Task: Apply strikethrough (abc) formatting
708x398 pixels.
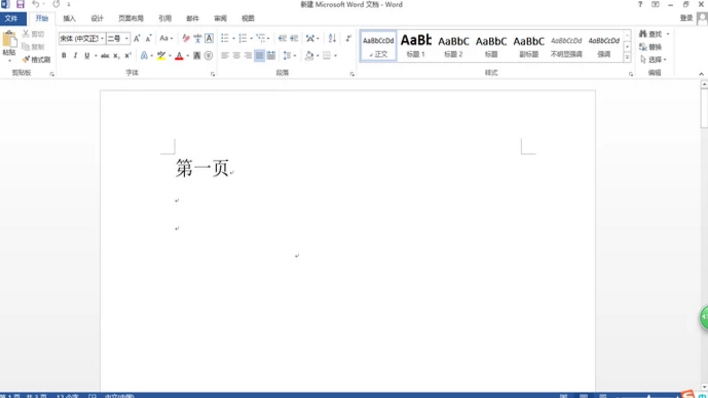Action: 105,56
